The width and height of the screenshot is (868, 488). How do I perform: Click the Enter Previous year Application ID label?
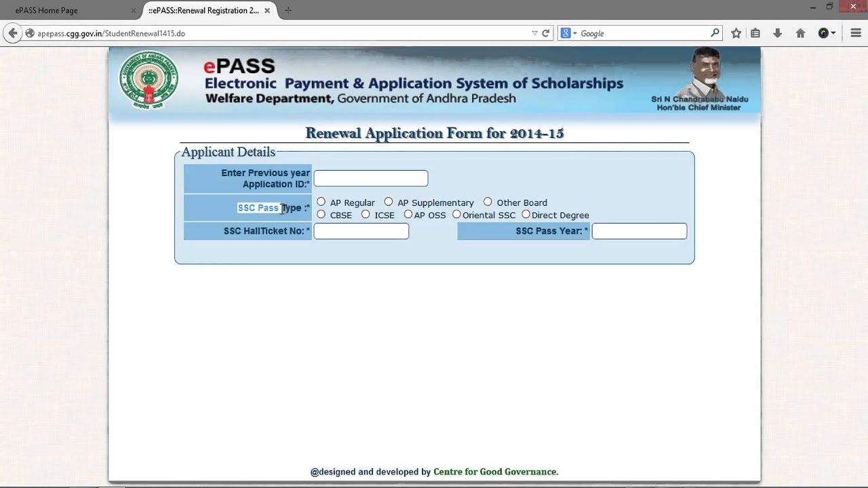tap(266, 178)
